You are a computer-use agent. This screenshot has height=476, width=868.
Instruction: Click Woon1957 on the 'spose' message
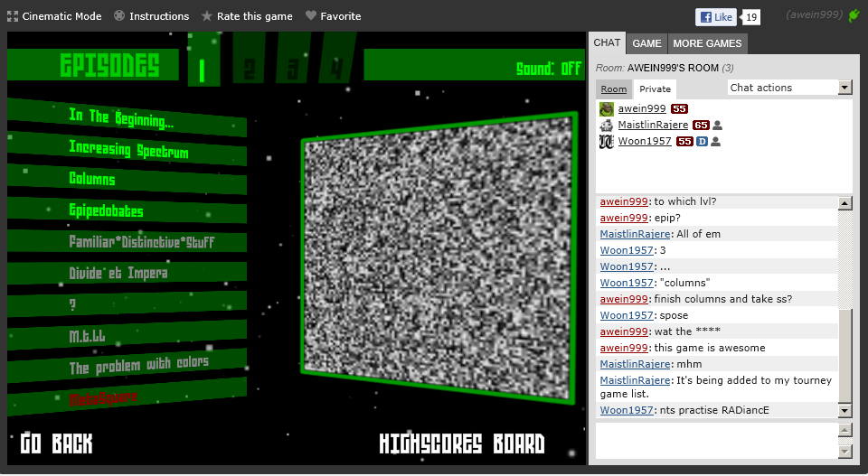pyautogui.click(x=626, y=315)
